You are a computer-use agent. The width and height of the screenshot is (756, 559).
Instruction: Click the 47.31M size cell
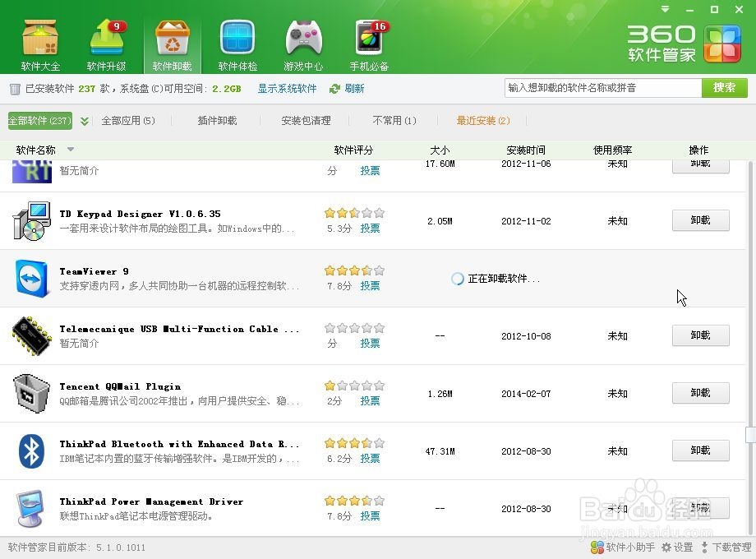440,451
